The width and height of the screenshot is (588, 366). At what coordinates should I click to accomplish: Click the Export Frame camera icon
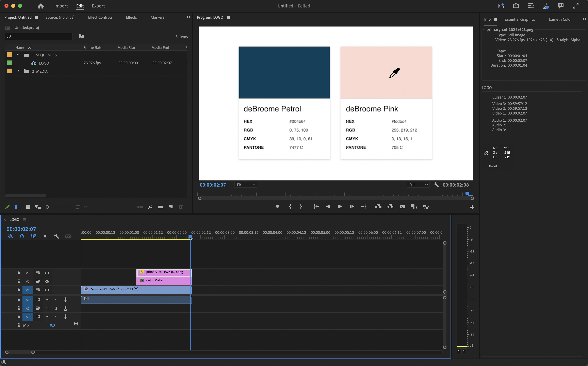402,206
